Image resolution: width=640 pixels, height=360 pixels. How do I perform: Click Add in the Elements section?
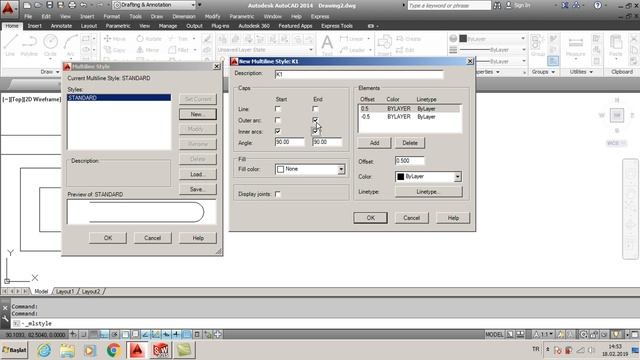(x=374, y=143)
